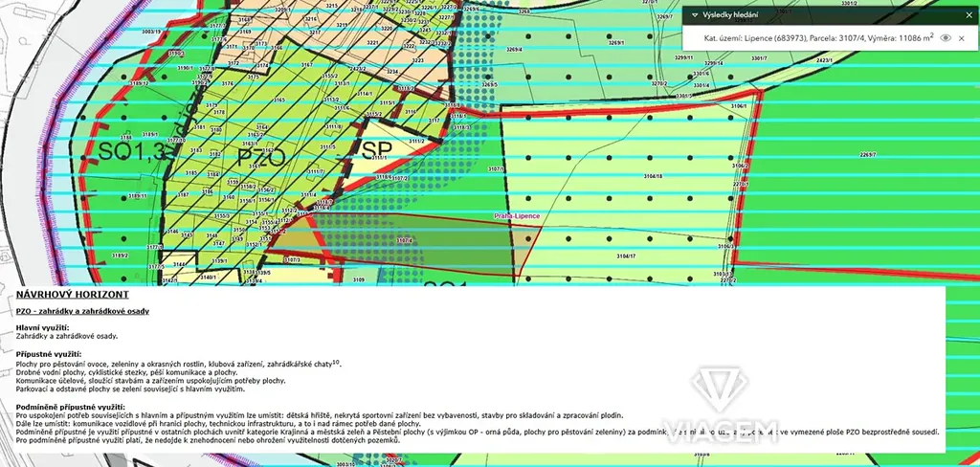This screenshot has height=467, width=980.
Task: Select parcel 3109 on the map
Action: coord(359,279)
